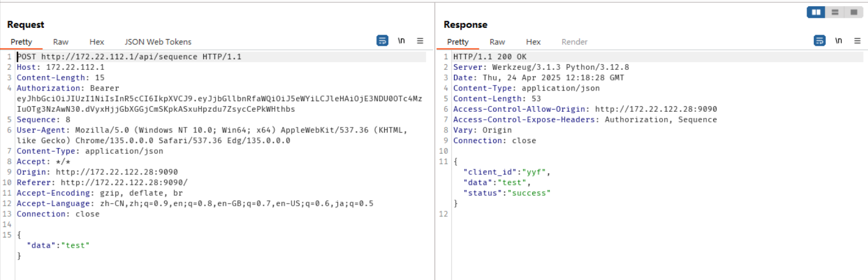The image size is (868, 280).
Task: Click request Content-Type: application/json header
Action: pos(90,151)
